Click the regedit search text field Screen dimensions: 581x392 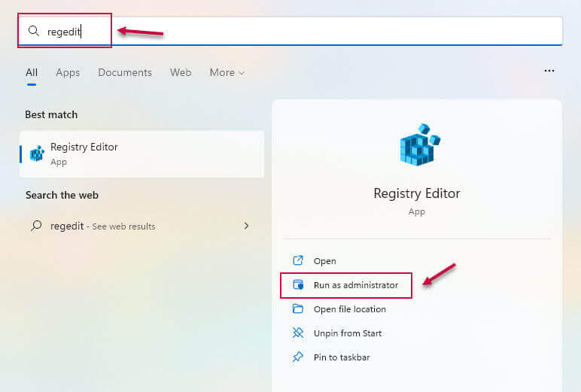290,31
